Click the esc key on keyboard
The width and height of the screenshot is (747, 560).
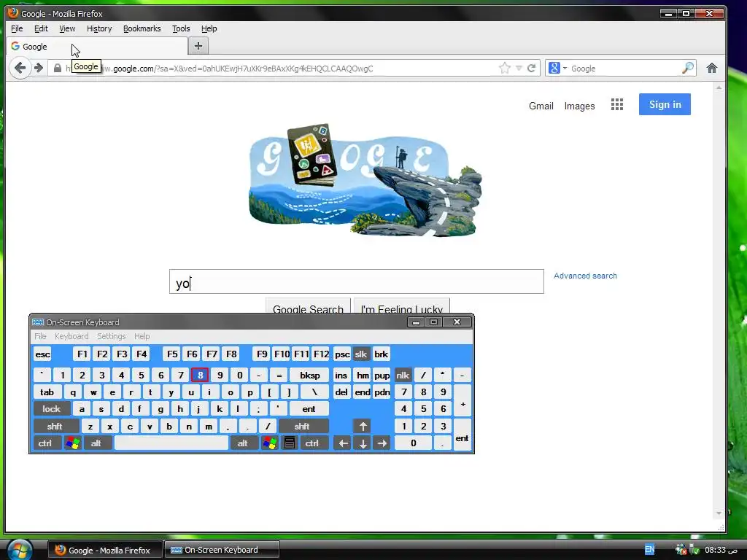tap(43, 354)
